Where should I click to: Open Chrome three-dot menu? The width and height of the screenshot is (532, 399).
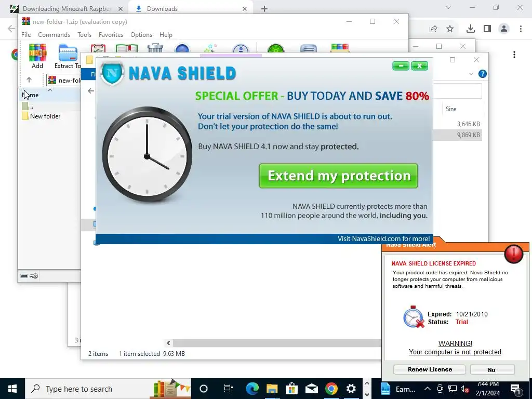[521, 29]
